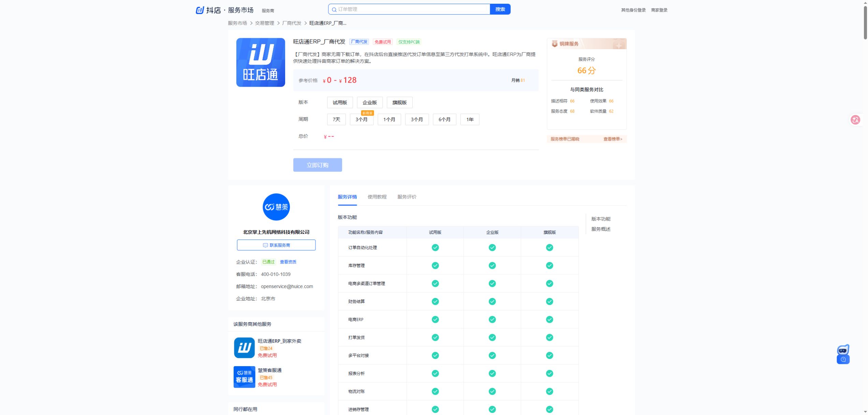
Task: Jump to 版本功能 anchor in side nav
Action: (x=601, y=219)
